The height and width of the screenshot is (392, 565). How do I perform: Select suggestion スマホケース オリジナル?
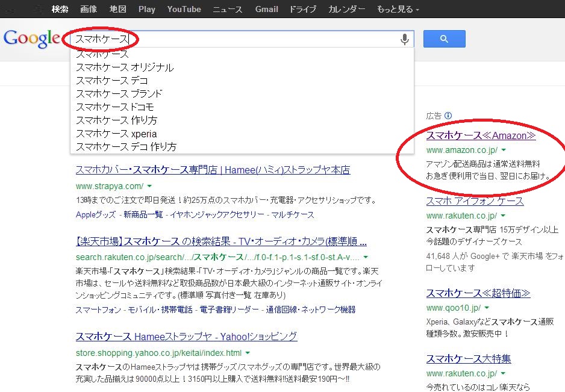[x=125, y=67]
